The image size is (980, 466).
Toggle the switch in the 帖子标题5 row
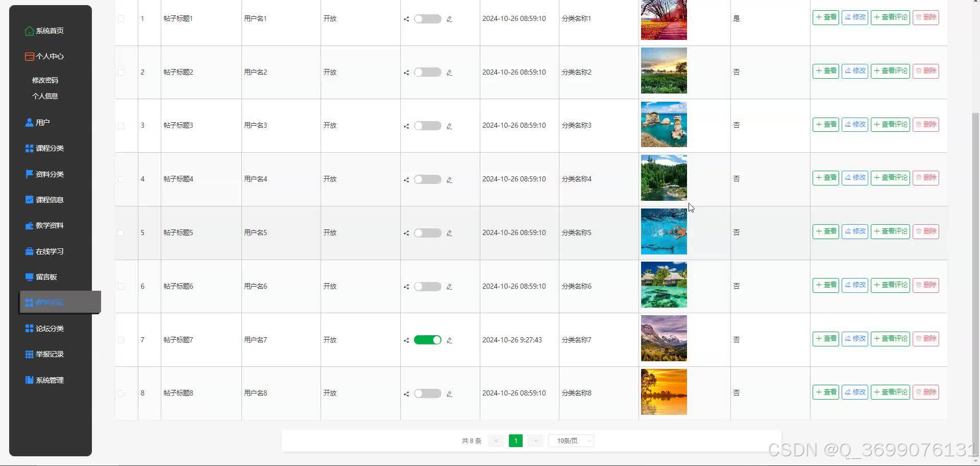[428, 233]
